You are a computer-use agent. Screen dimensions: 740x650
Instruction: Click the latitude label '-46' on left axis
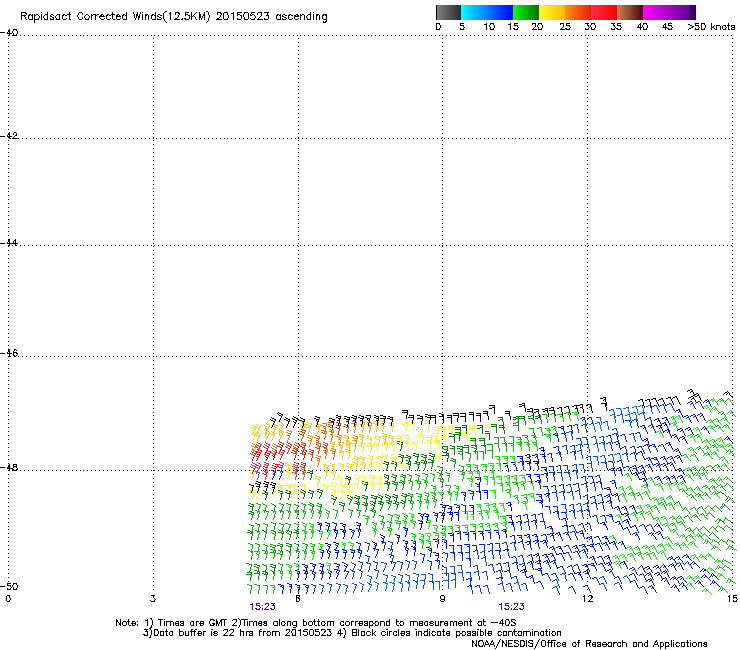(9, 353)
